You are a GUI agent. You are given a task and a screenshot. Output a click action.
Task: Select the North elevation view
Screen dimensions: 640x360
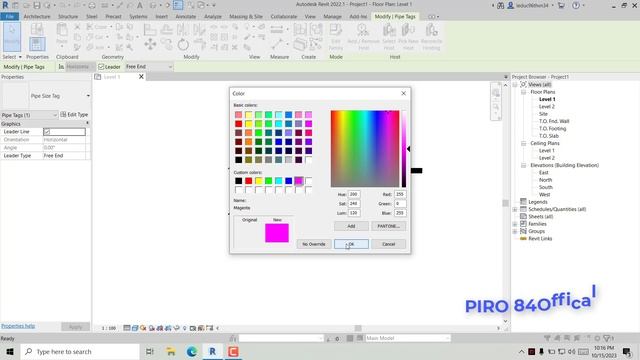545,180
